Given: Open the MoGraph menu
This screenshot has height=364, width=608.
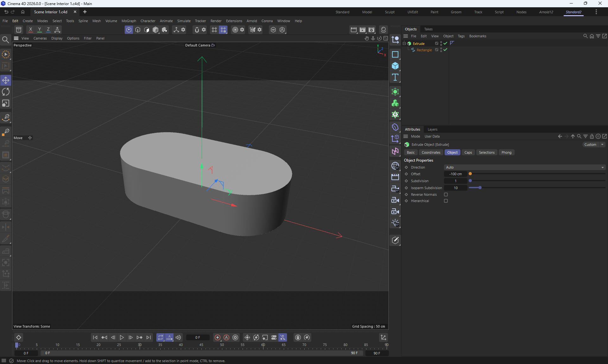Looking at the screenshot, I should (129, 21).
